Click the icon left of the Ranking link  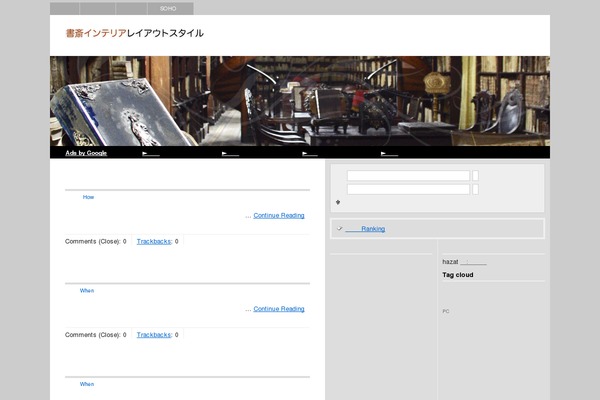(339, 229)
